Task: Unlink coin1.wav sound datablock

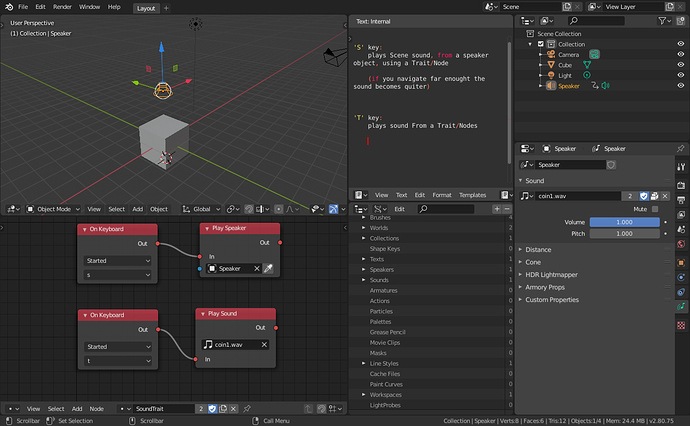Action: click(665, 196)
